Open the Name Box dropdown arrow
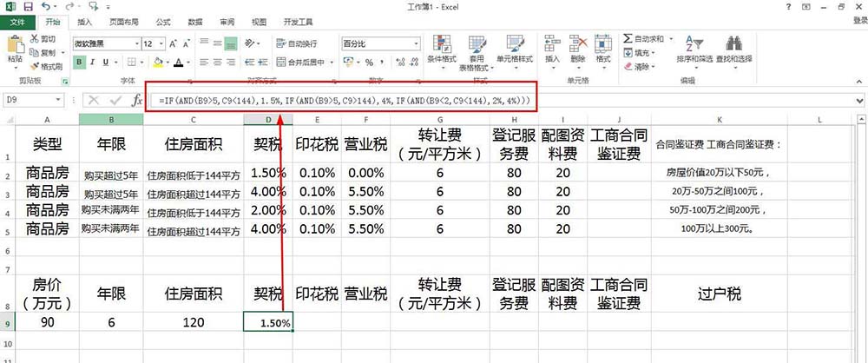Viewport: 868px width, 363px height. (59, 100)
